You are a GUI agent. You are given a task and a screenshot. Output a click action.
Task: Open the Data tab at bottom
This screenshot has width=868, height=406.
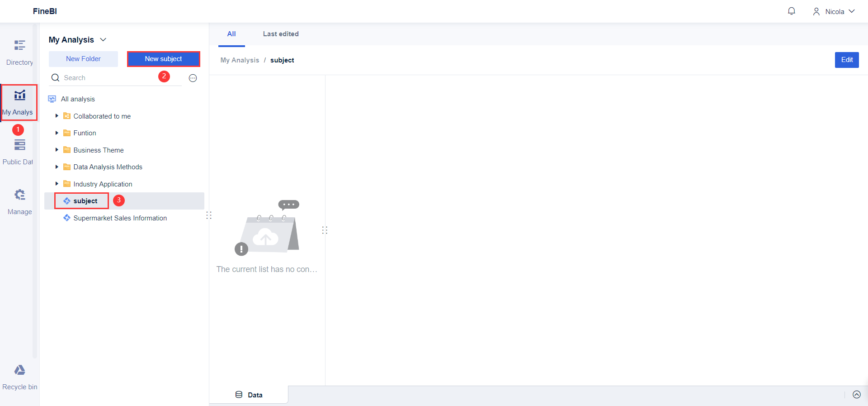249,395
